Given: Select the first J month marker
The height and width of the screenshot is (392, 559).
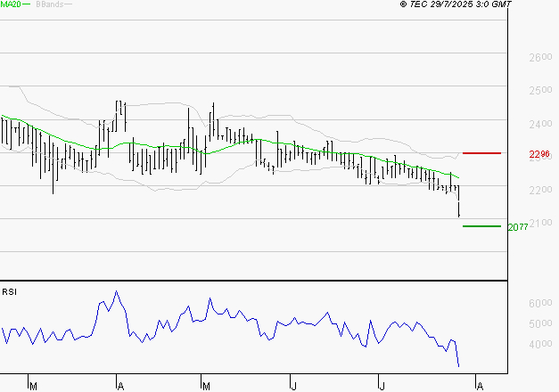Looking at the screenshot, I should pyautogui.click(x=293, y=386).
